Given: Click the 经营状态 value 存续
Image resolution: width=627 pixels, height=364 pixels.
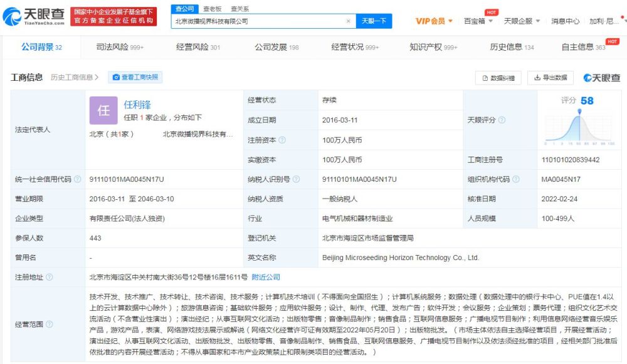Looking at the screenshot, I should (x=330, y=100).
